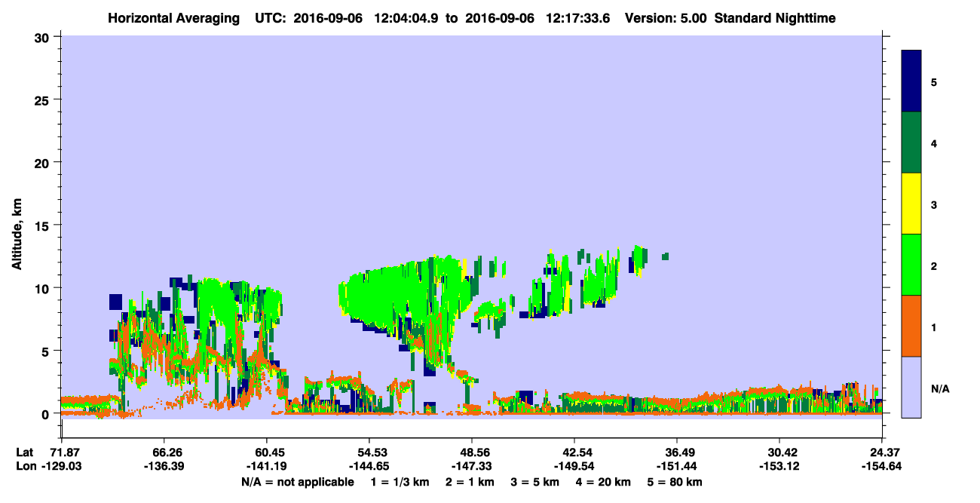Viewport: 980px width, 503px height.
Task: Click longitude value '-149.54'
Action: coord(574,466)
